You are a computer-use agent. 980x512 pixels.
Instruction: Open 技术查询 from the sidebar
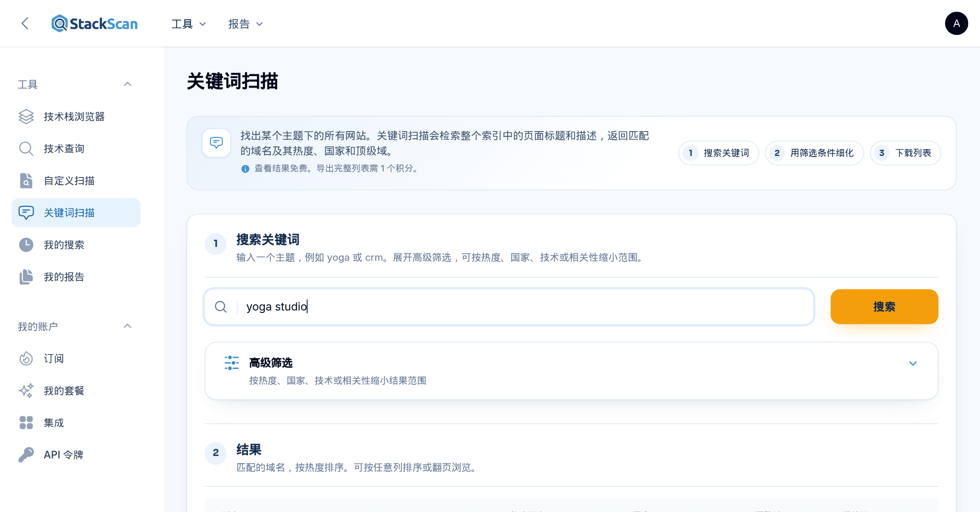76,149
